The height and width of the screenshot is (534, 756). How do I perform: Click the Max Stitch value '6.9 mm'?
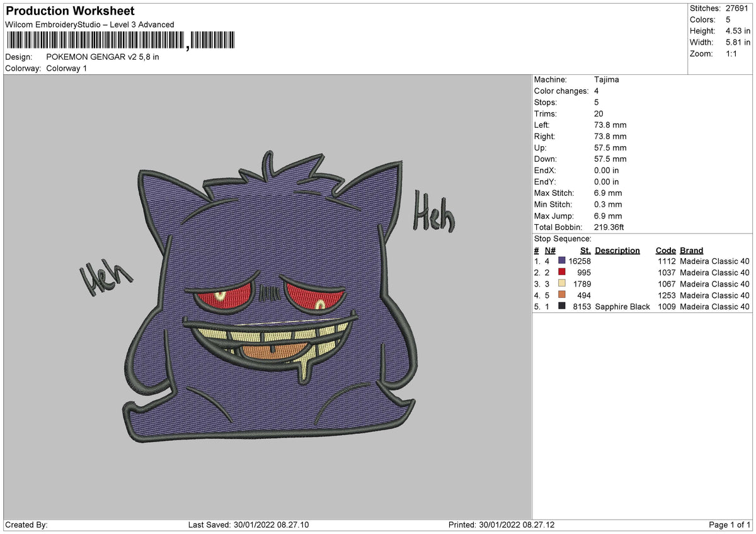[x=608, y=193]
